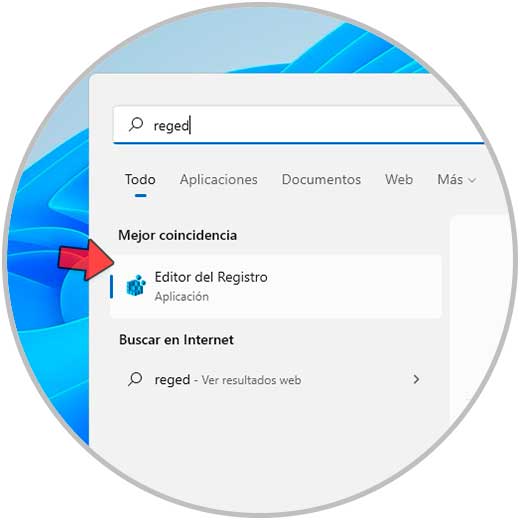Open the Editor del Registro cube icon
Image resolution: width=520 pixels, height=520 pixels.
136,286
